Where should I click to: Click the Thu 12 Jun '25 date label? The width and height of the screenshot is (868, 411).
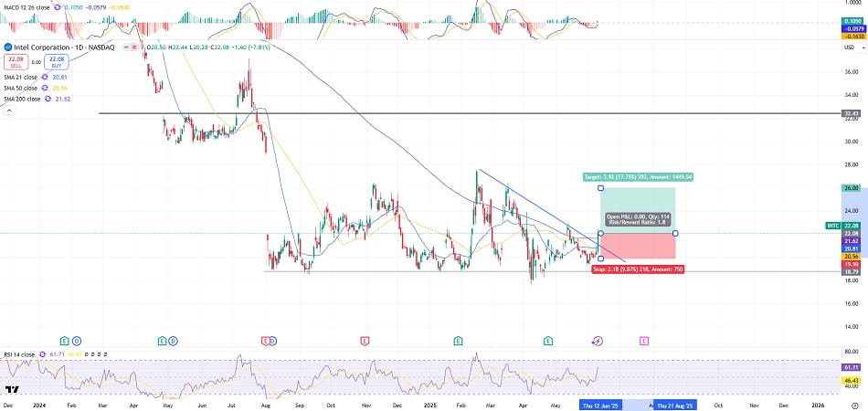point(602,406)
